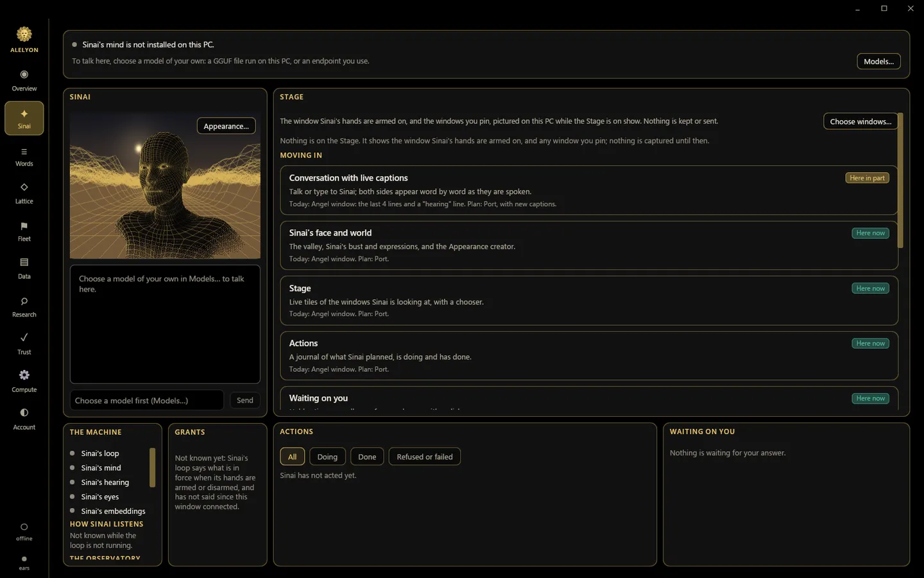The height and width of the screenshot is (578, 924).
Task: Show Refused or failed actions
Action: pos(425,457)
